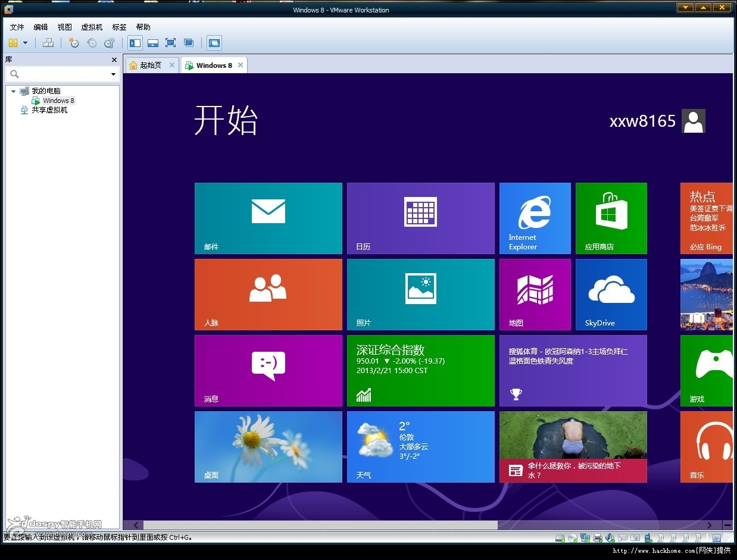This screenshot has width=737, height=560.
Task: Click the hard disk status bar icon
Action: [x=560, y=538]
